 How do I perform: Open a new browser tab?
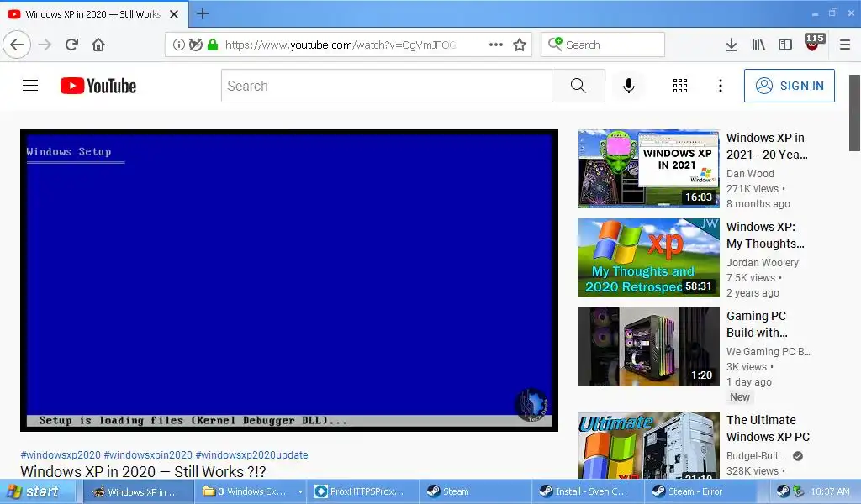[x=203, y=13]
